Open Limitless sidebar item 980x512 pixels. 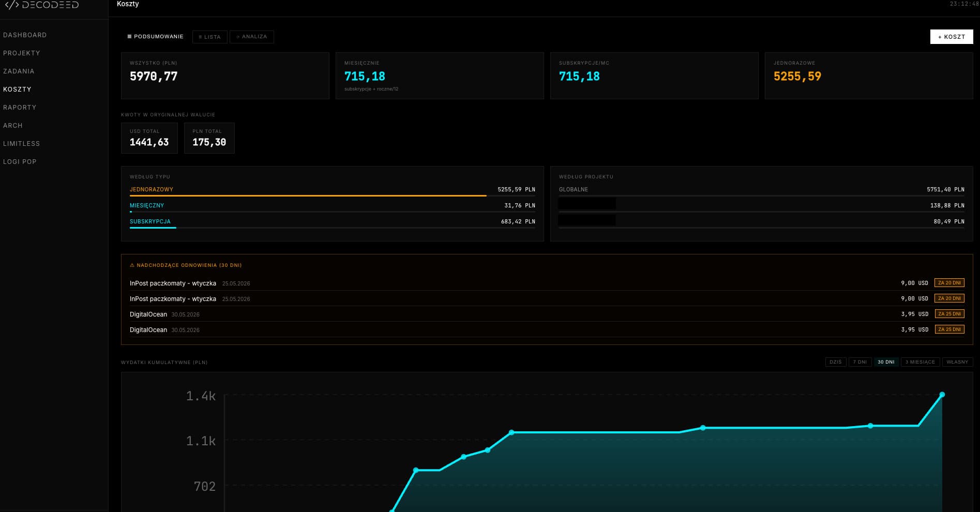pos(21,144)
